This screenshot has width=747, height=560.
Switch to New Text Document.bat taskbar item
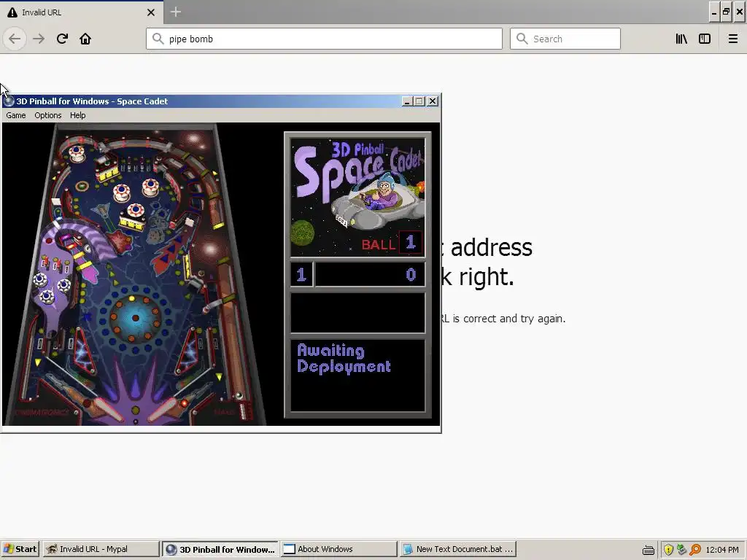(x=458, y=549)
